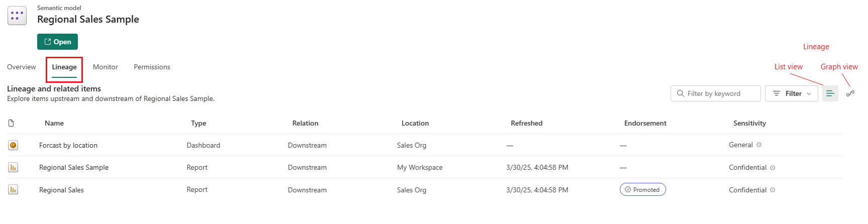
Task: Click the Filter by keyword search box
Action: pyautogui.click(x=716, y=93)
